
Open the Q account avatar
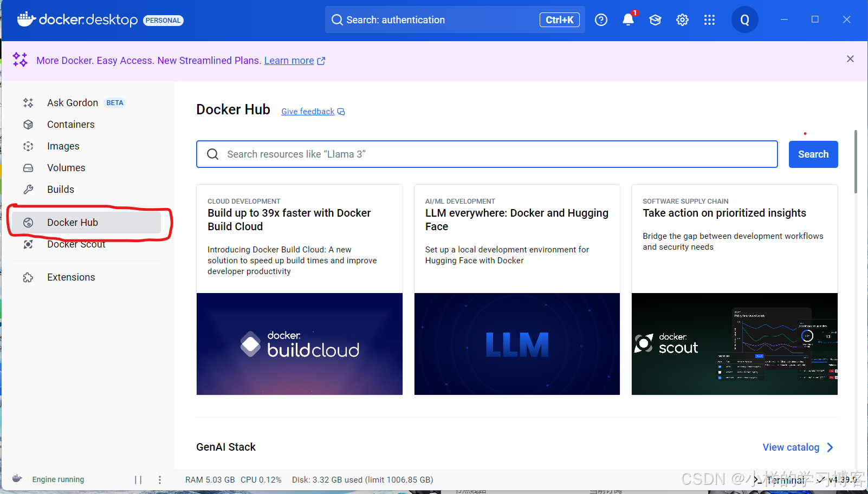pyautogui.click(x=744, y=20)
